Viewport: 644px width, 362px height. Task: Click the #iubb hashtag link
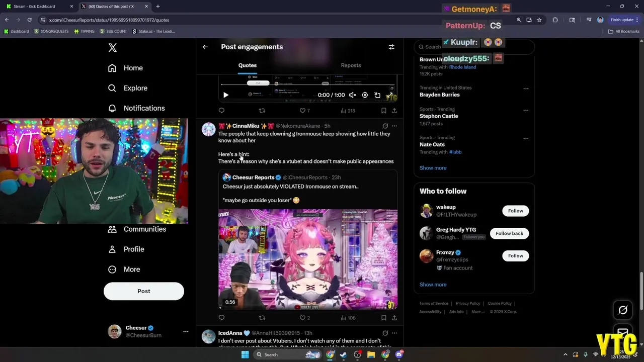[x=455, y=152]
